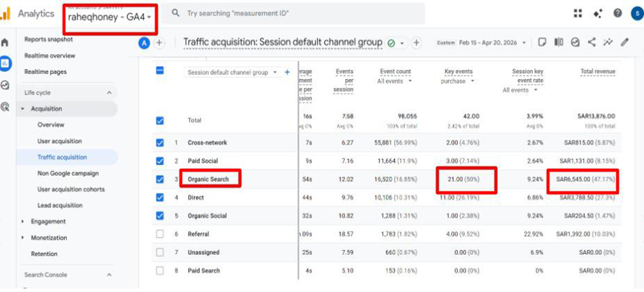Open the Home icon in left rail
Screen dimensions: 644x292
click(5, 43)
